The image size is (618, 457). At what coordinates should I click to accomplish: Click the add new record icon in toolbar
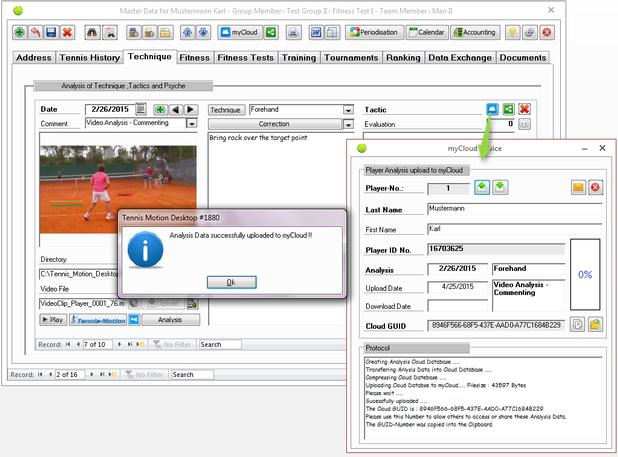[20, 32]
